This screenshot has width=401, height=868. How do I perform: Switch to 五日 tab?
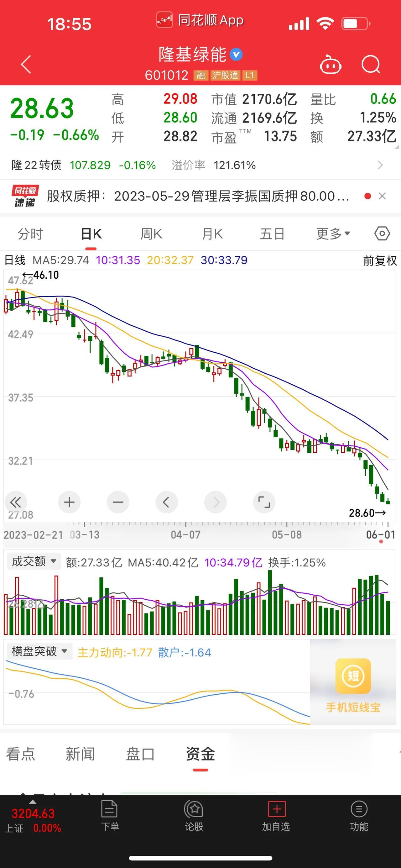(x=272, y=234)
